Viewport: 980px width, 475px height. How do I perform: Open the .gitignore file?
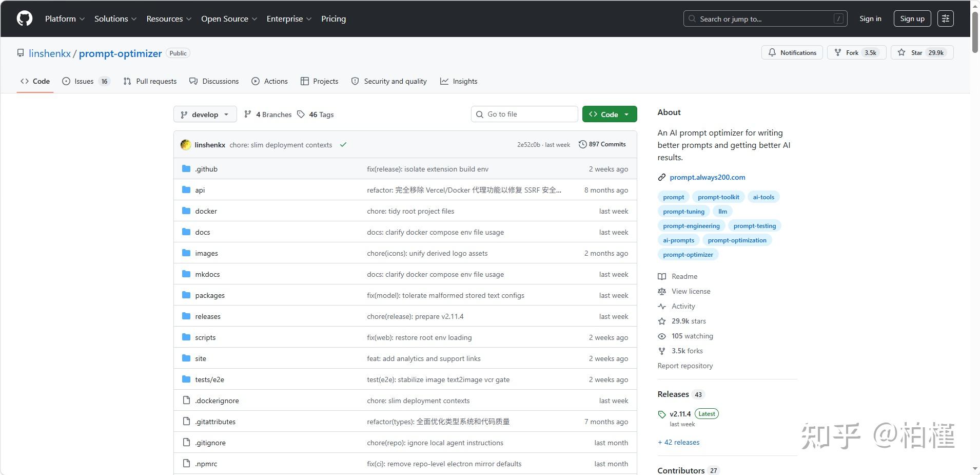pos(210,443)
